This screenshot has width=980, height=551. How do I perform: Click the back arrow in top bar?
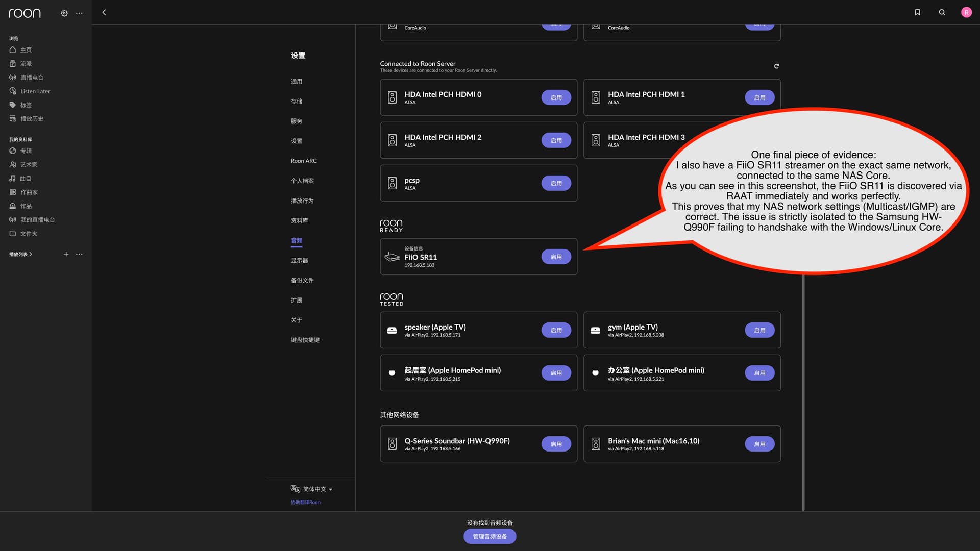pos(104,12)
